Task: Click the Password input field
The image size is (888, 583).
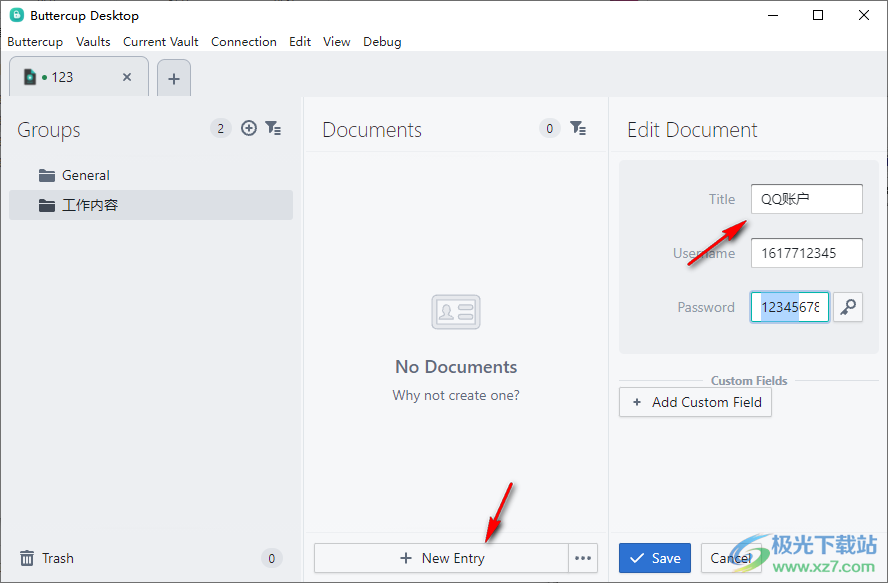Action: pos(789,307)
